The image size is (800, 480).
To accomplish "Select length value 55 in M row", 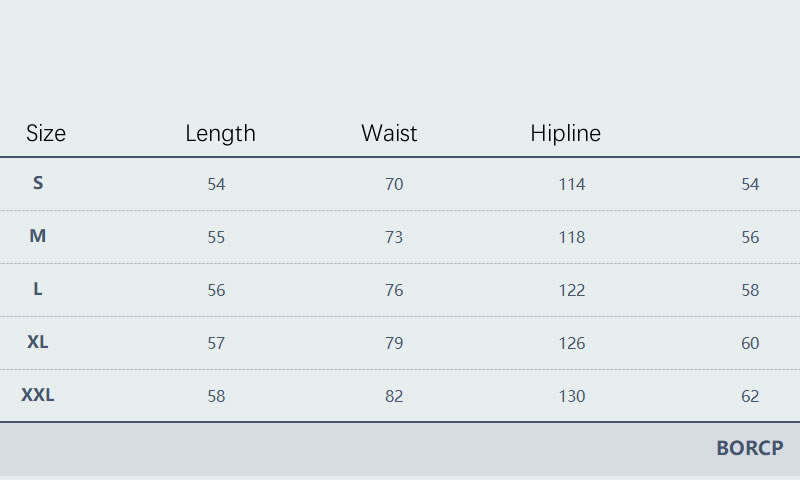I will [216, 237].
